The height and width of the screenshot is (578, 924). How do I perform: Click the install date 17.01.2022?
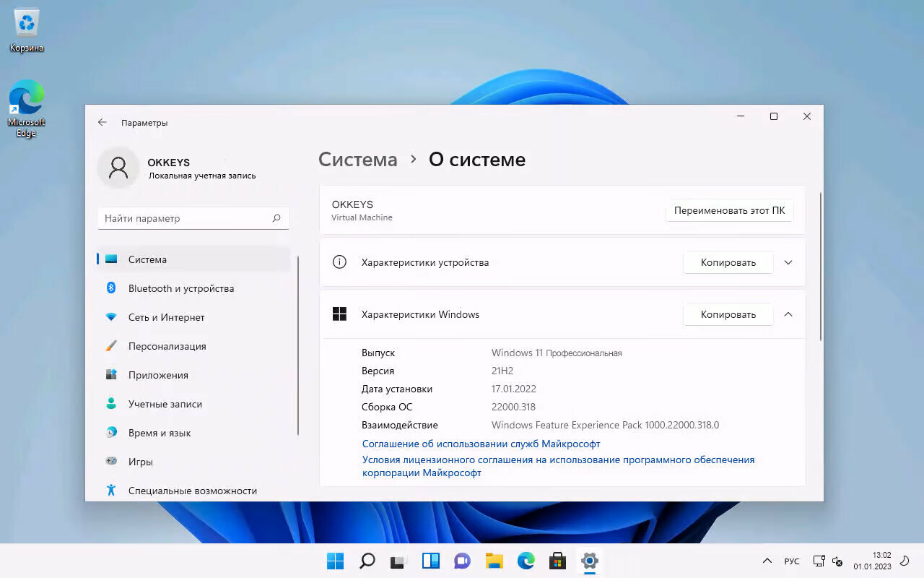[x=514, y=389]
